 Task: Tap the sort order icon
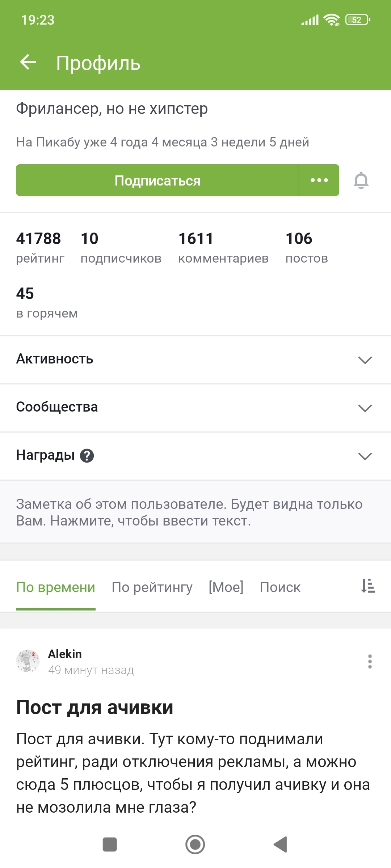point(368,586)
